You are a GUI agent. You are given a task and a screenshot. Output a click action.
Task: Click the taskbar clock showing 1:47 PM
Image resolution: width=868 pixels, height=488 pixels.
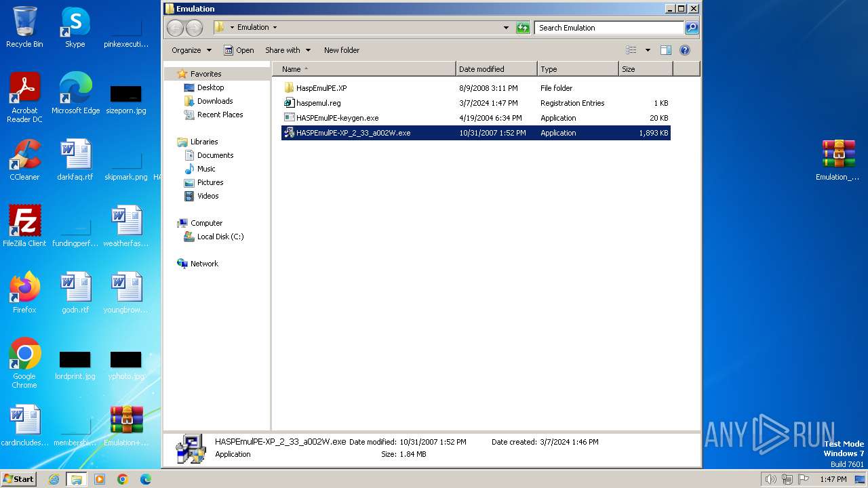(833, 479)
